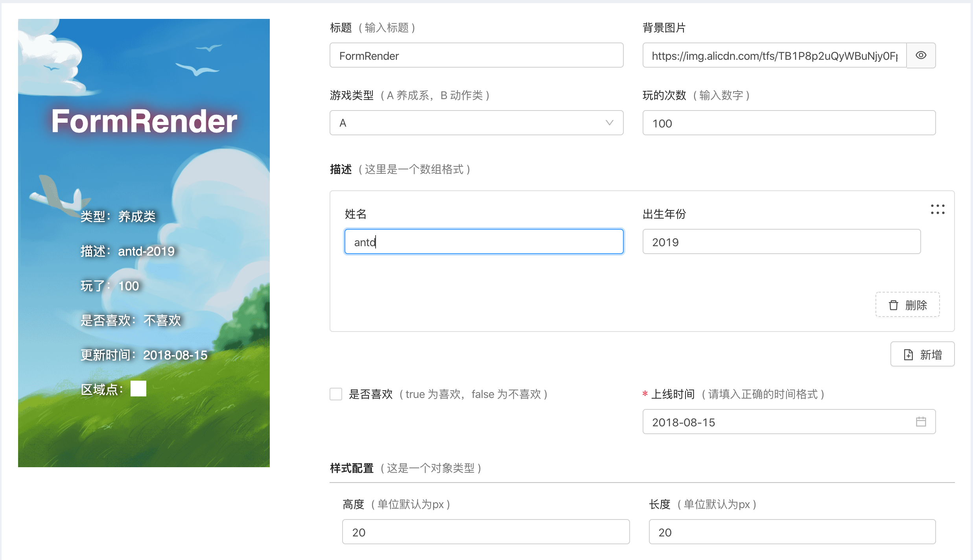Image resolution: width=973 pixels, height=560 pixels.
Task: Click the calendar icon in date field
Action: coord(921,422)
